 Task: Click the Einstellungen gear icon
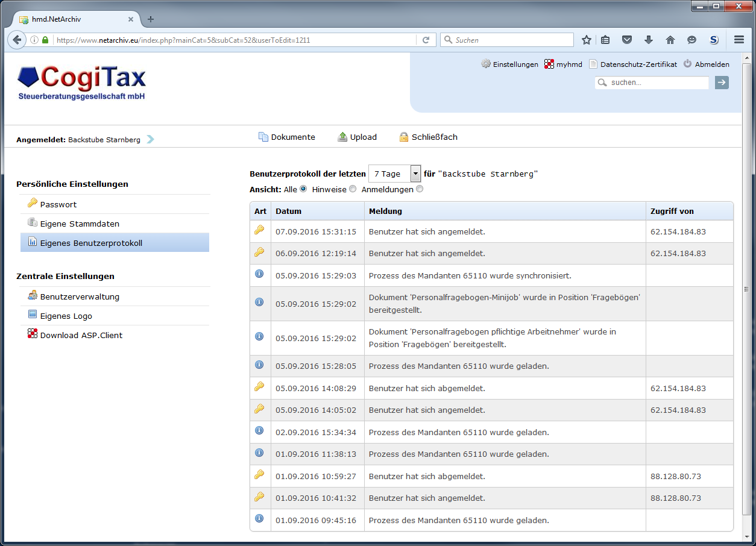486,64
